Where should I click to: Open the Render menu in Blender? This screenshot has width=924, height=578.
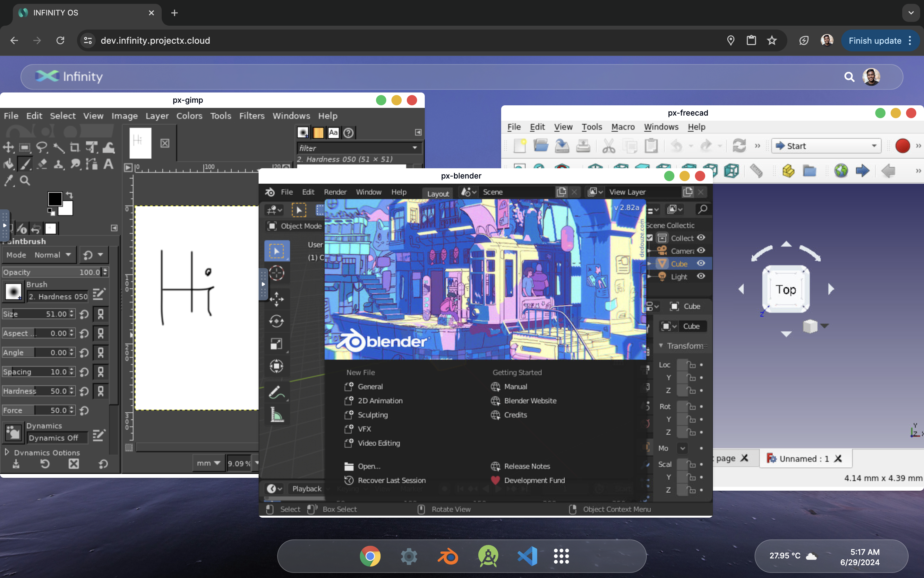click(x=335, y=192)
